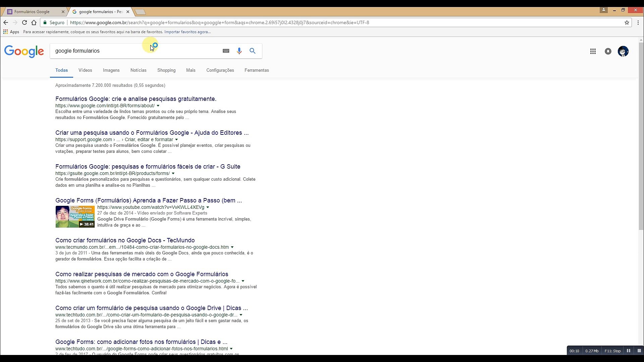The height and width of the screenshot is (362, 644).
Task: Switch to Notícias results
Action: coord(139,70)
